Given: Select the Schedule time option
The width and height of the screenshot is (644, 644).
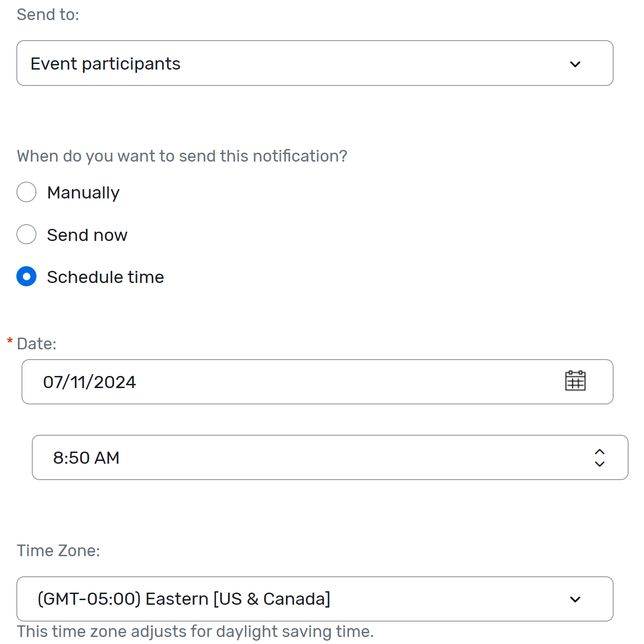Looking at the screenshot, I should pyautogui.click(x=26, y=276).
